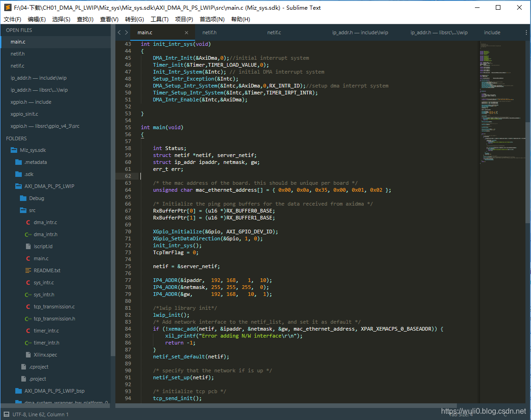
Task: Open the 项目(P) menu
Action: [184, 19]
